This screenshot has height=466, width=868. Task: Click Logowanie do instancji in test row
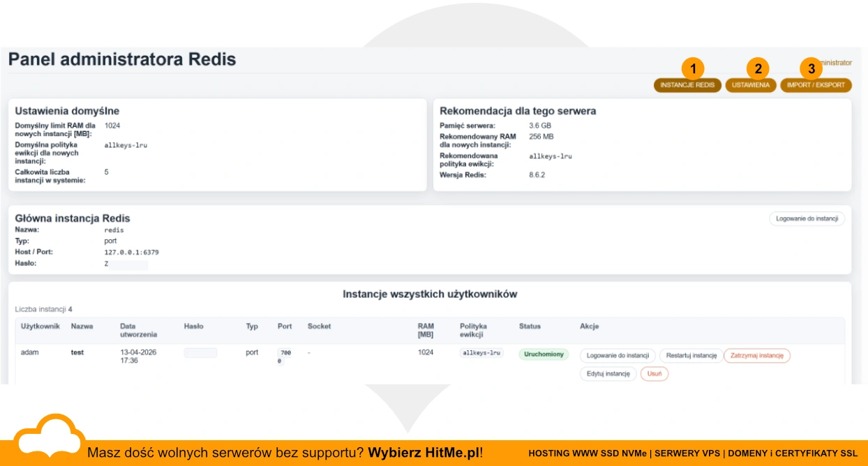(618, 355)
